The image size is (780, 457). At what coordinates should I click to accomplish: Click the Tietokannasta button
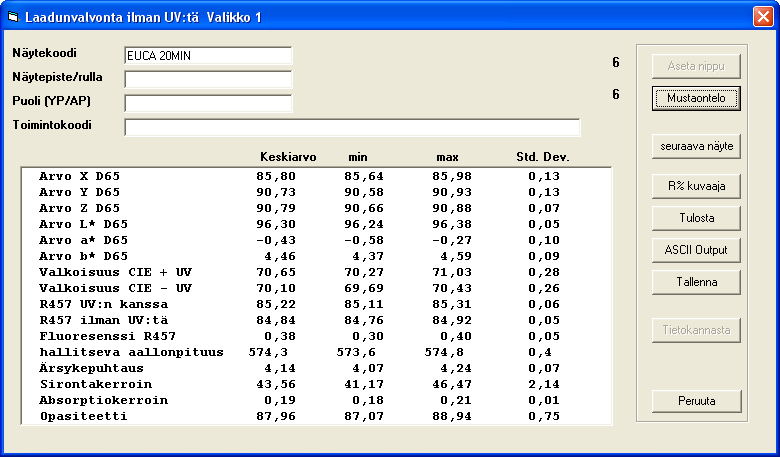[696, 330]
